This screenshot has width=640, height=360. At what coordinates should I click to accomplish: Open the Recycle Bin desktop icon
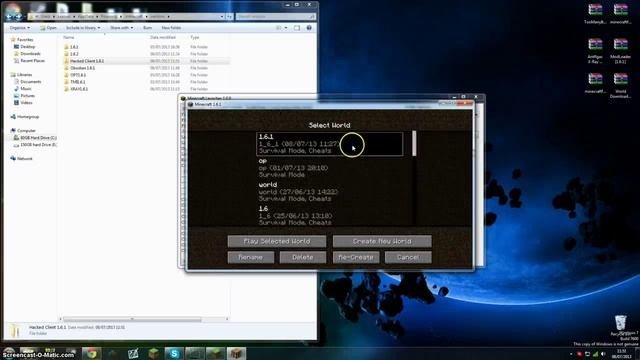click(x=621, y=325)
